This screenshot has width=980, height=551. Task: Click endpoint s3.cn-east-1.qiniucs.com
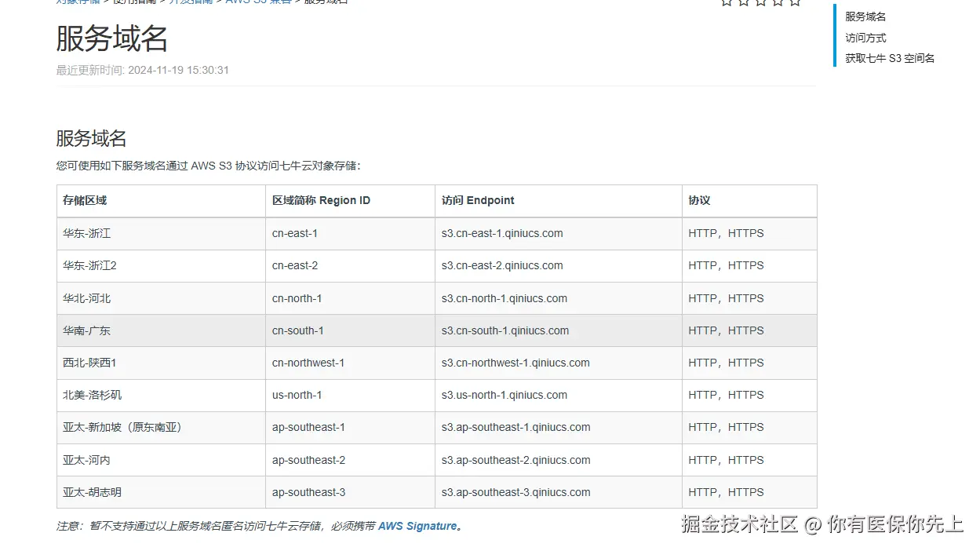502,233
